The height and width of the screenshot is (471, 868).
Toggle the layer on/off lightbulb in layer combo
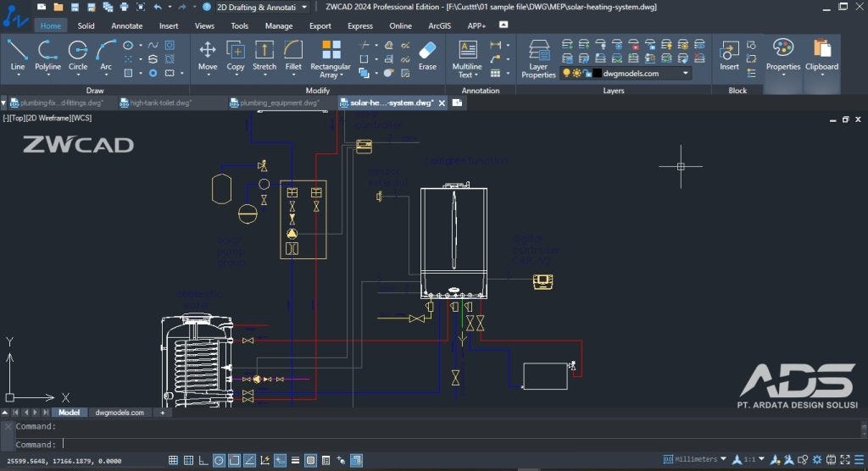pos(566,73)
